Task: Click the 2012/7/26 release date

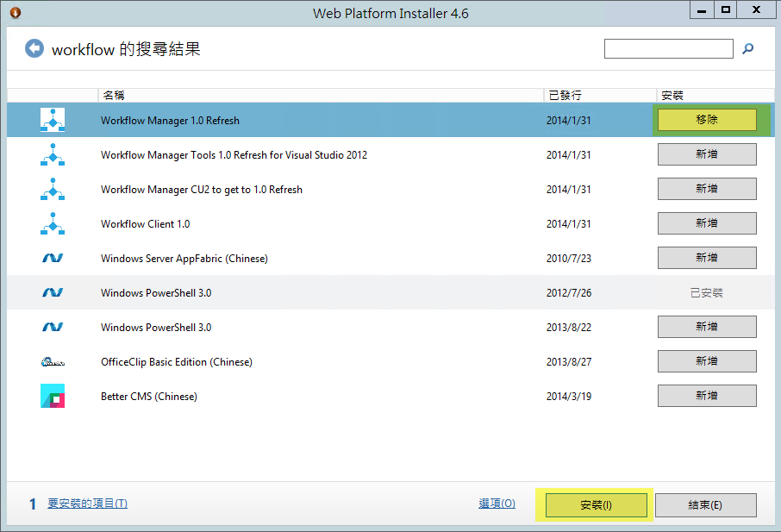Action: [569, 293]
